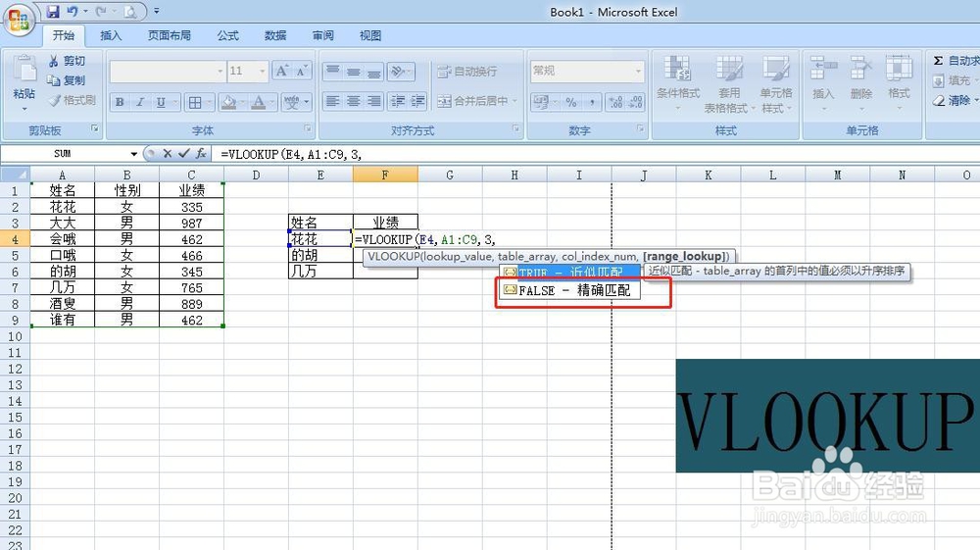Align text to middle vertically
The image size is (980, 550).
[x=353, y=72]
